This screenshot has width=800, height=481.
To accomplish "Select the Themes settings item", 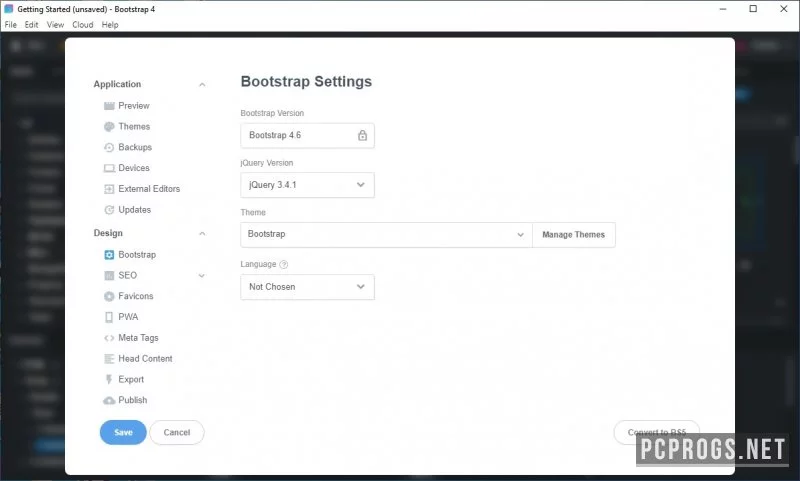I will pyautogui.click(x=134, y=126).
